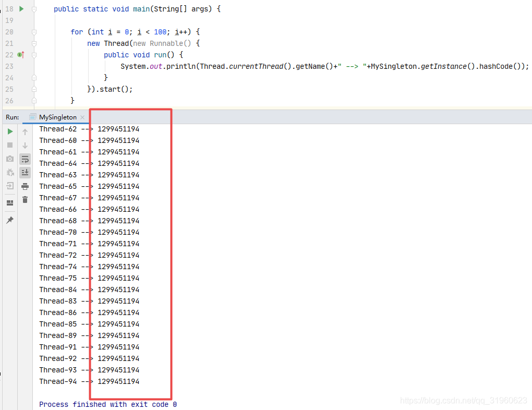
Task: Click the fold end marker at line 25
Action: click(x=34, y=89)
